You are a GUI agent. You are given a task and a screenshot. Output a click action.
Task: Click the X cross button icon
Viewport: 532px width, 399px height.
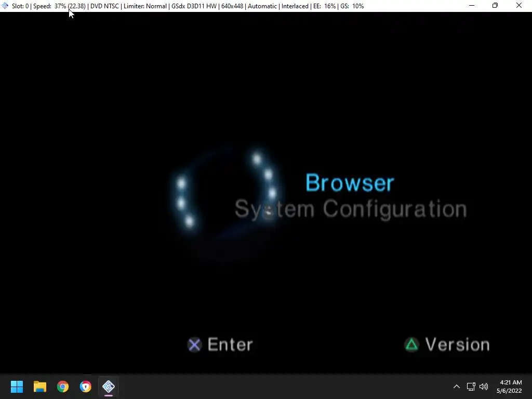tap(195, 345)
